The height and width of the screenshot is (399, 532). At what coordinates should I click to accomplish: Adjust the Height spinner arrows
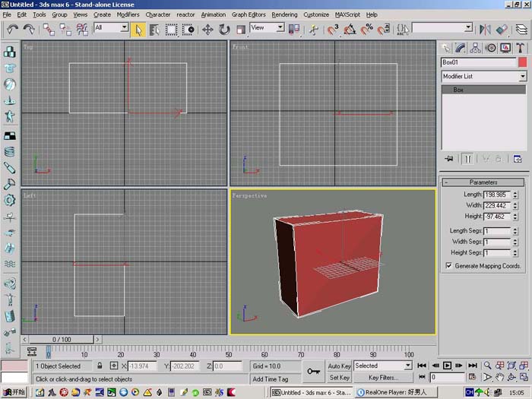coord(515,217)
